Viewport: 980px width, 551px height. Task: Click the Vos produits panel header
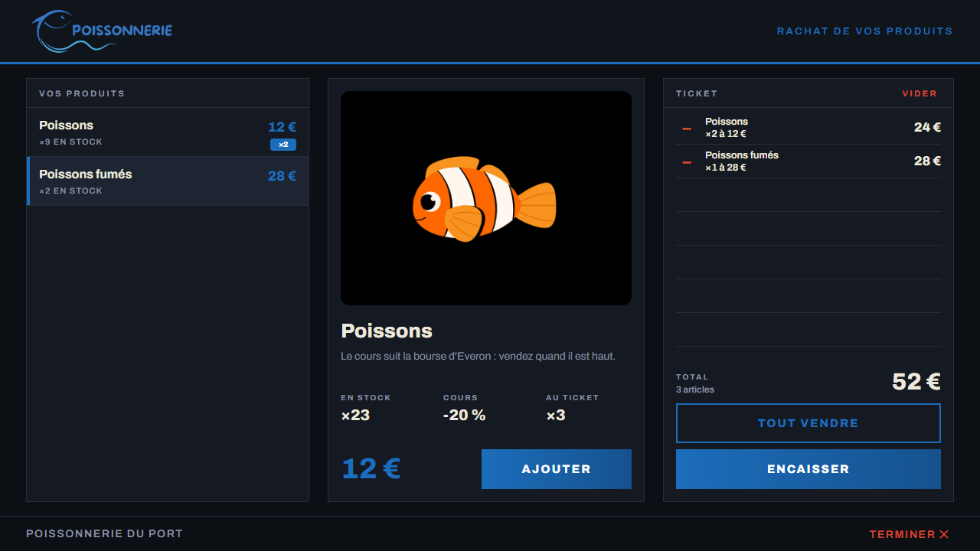pos(82,93)
